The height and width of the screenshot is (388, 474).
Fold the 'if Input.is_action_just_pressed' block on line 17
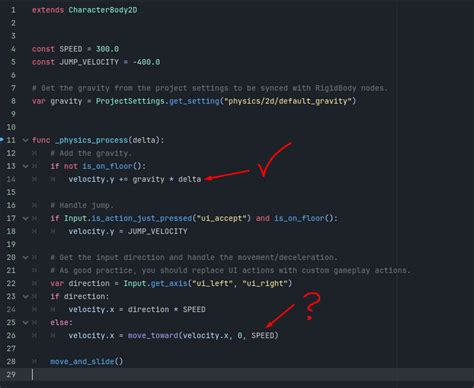[x=25, y=219]
